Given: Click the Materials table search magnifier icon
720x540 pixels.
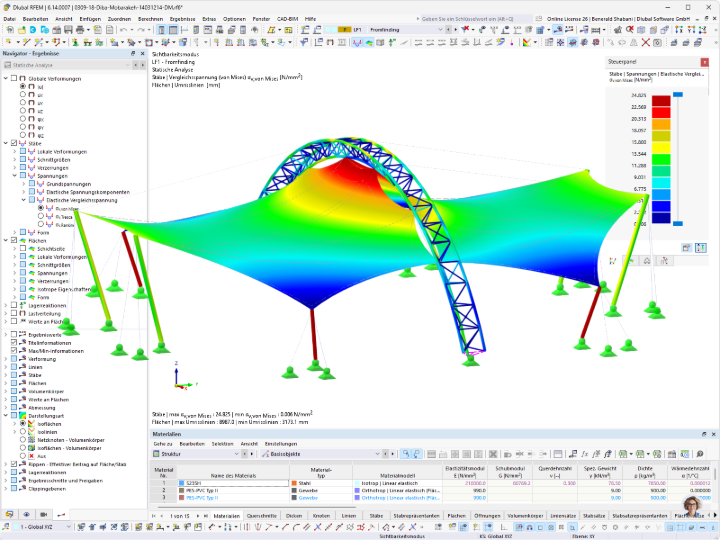Looking at the screenshot, I should tap(700, 454).
